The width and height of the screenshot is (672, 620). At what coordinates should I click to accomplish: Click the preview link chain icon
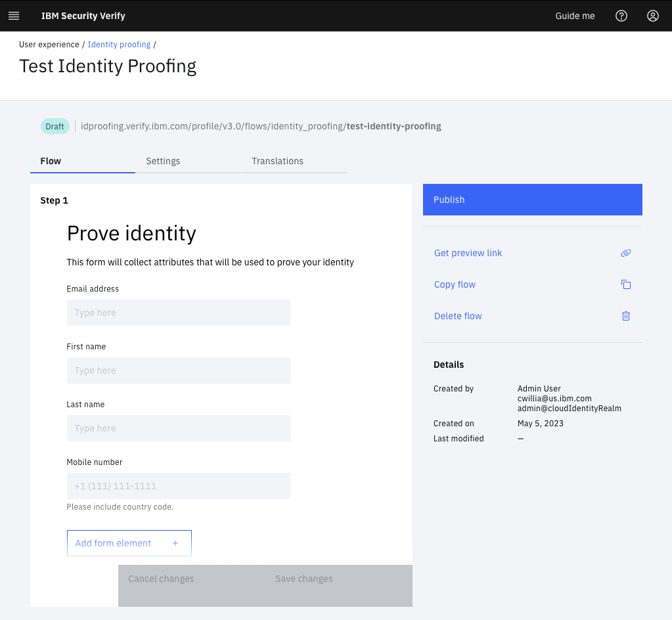(625, 253)
